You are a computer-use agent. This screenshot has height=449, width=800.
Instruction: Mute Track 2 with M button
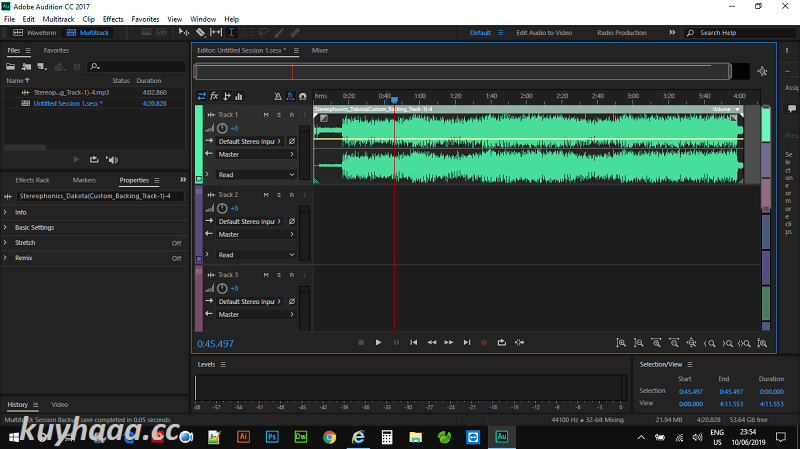[x=266, y=195]
